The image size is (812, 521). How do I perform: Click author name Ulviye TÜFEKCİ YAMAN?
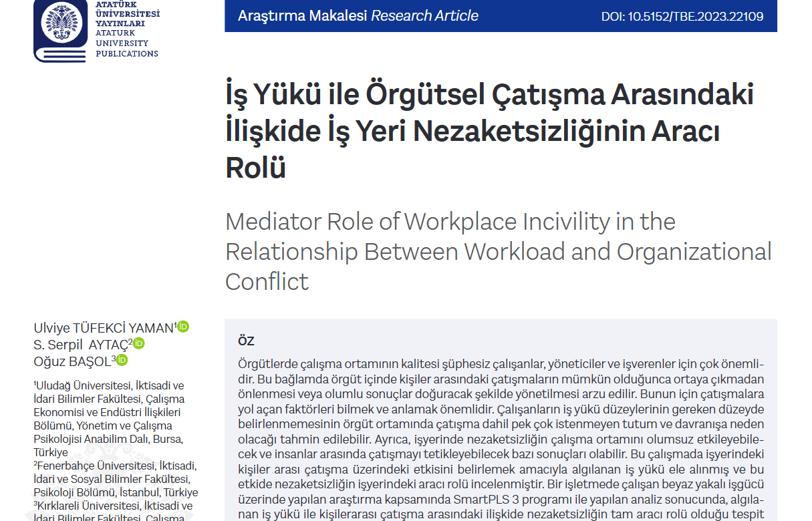pyautogui.click(x=104, y=327)
